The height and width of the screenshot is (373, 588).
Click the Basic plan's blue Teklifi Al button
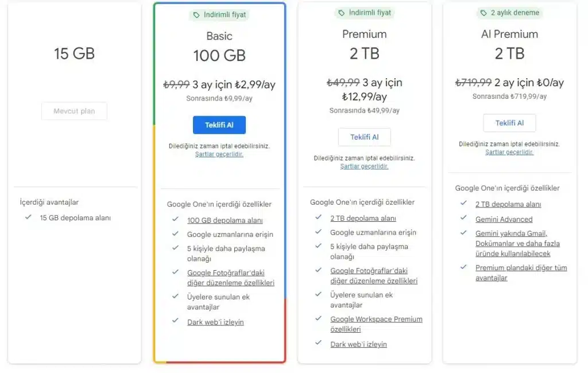[x=219, y=125]
